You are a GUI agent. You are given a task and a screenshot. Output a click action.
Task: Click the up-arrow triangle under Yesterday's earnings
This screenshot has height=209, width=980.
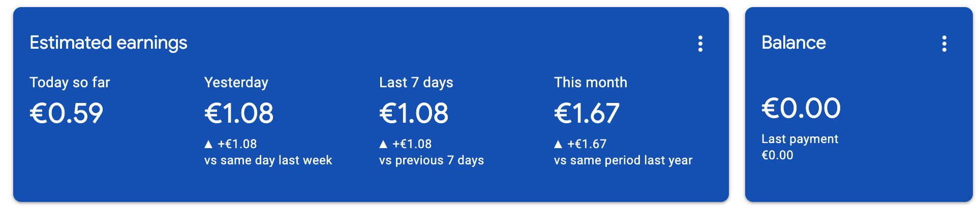point(208,144)
